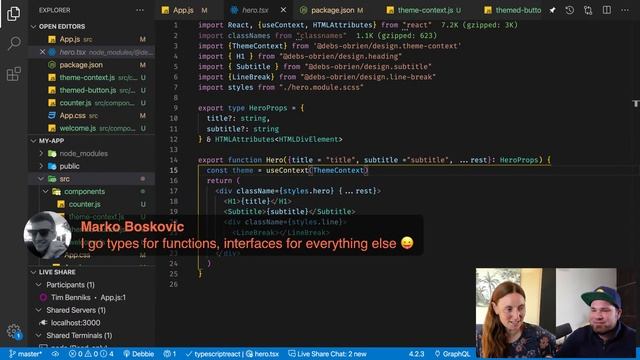Close hero.tsx in Open Editors list
The height and width of the screenshot is (360, 640).
pos(42,52)
